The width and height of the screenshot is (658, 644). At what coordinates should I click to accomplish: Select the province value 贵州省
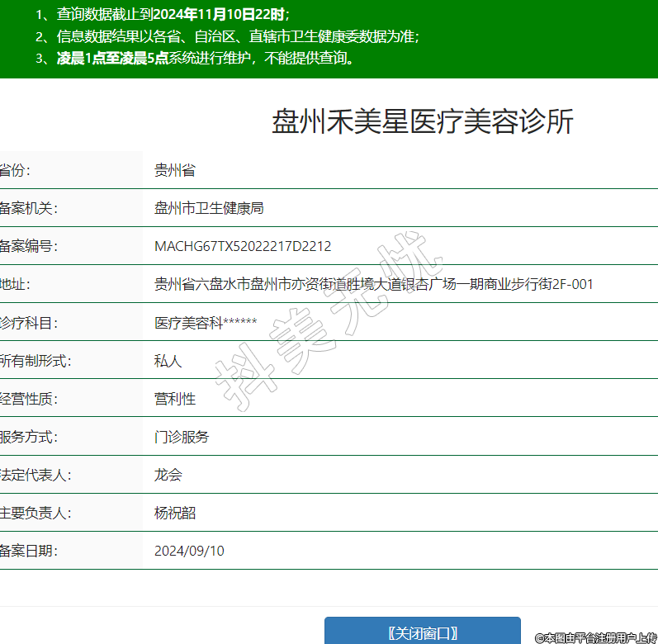175,170
